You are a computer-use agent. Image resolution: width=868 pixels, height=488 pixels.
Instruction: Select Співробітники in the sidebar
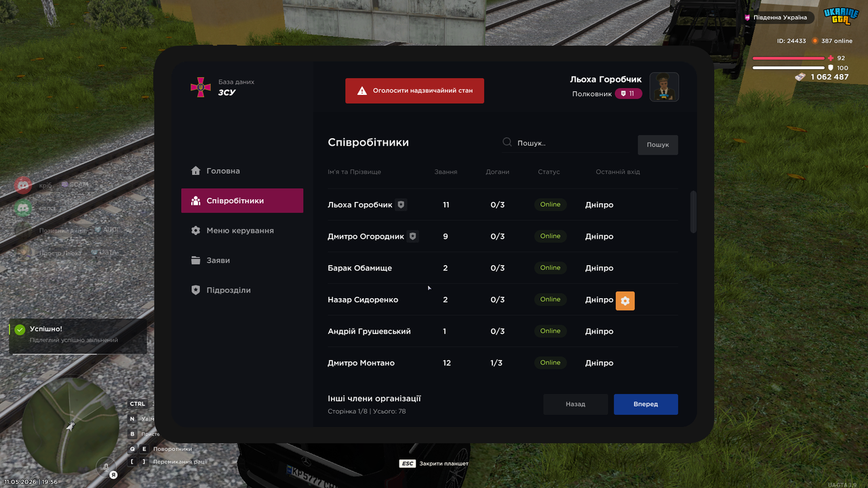242,201
